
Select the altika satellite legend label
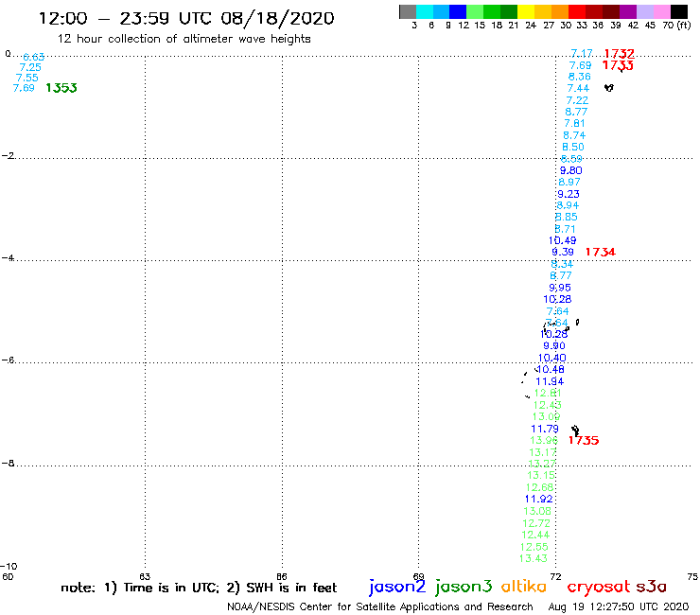click(x=523, y=587)
